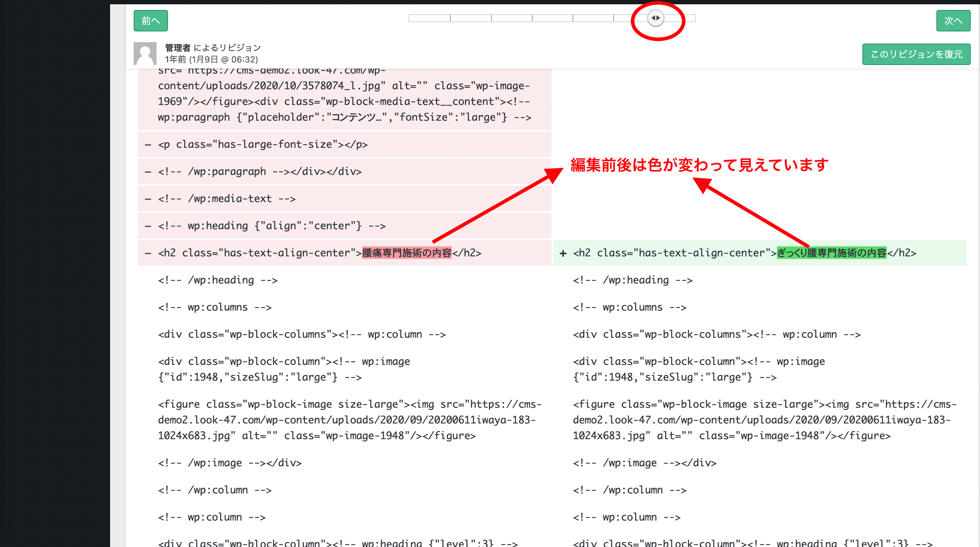Click the rightmost end of revision slider track
Viewport: 980px width, 547px height.
[695, 18]
